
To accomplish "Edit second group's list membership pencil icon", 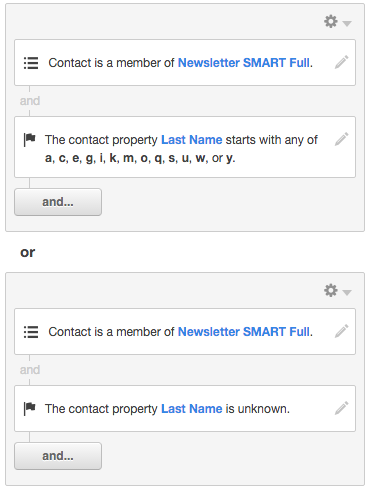I will tap(342, 331).
